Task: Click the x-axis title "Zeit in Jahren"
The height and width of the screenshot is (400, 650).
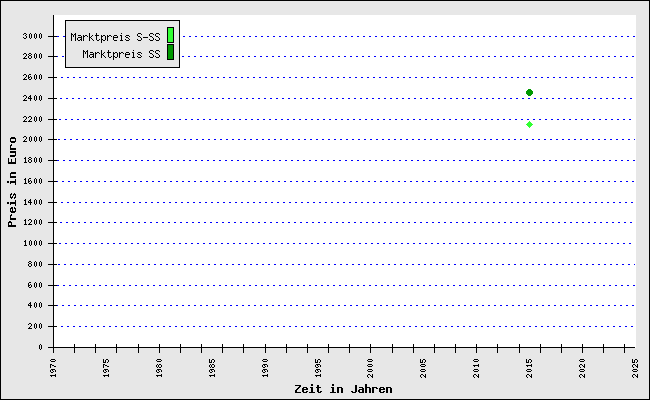Action: click(x=343, y=389)
